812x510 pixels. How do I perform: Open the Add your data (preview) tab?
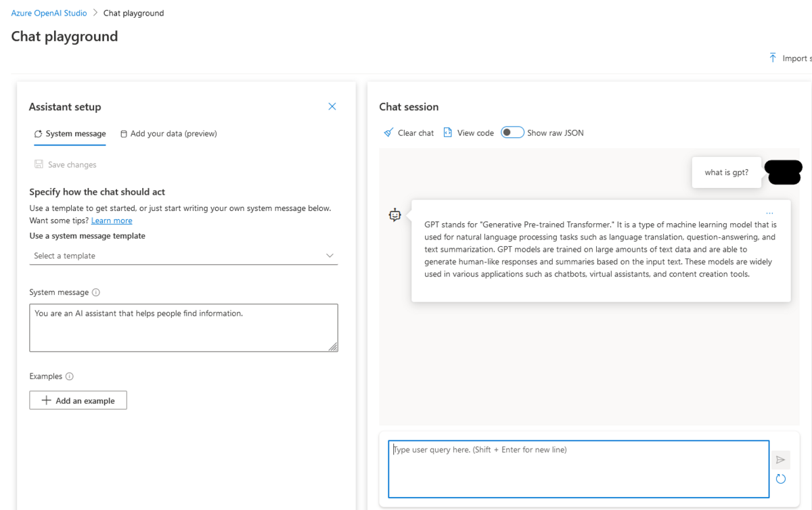tap(168, 134)
